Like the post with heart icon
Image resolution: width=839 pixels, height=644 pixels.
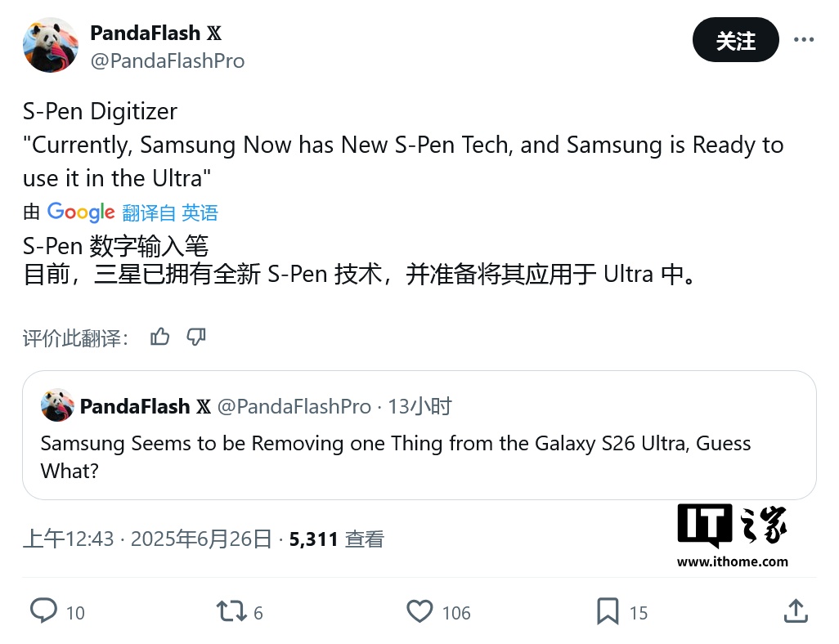point(419,611)
